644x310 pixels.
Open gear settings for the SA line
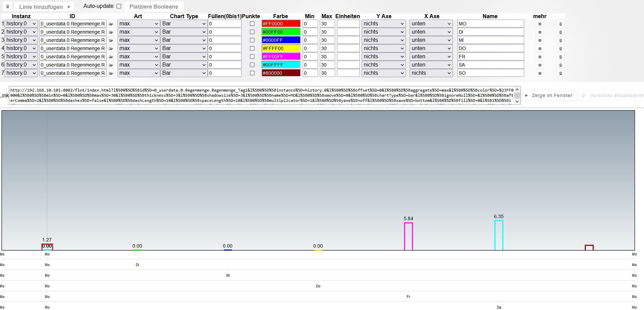[540, 65]
